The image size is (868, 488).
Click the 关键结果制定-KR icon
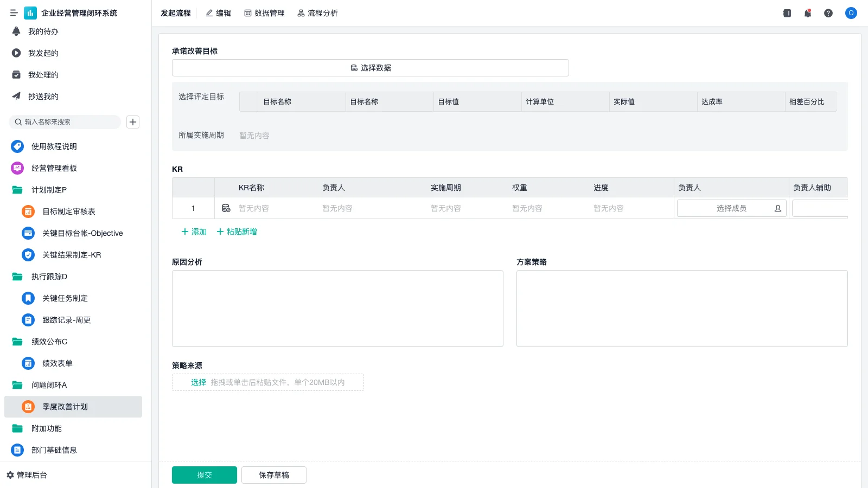point(28,255)
